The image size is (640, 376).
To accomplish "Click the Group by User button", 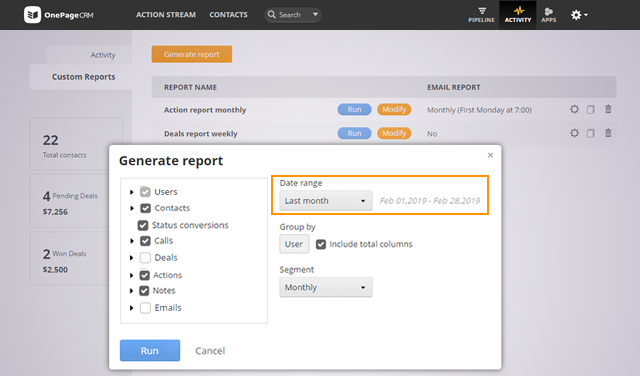I will pyautogui.click(x=294, y=244).
